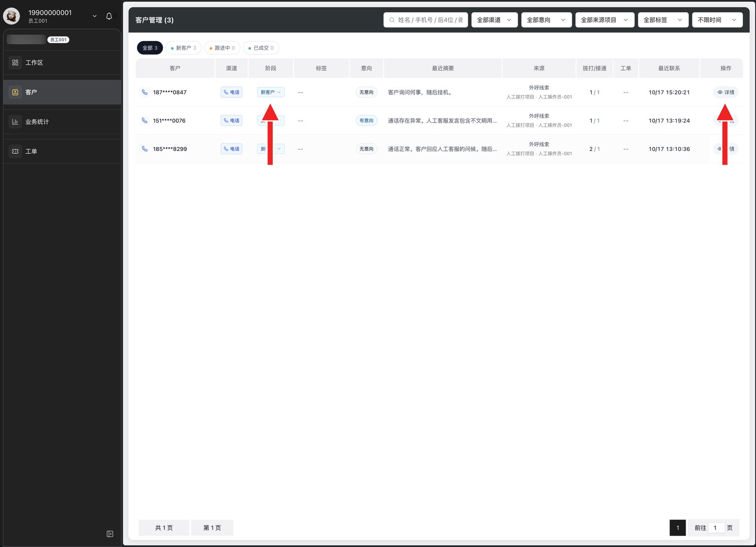Click 电话 channel tag of 151****0076

tap(232, 121)
